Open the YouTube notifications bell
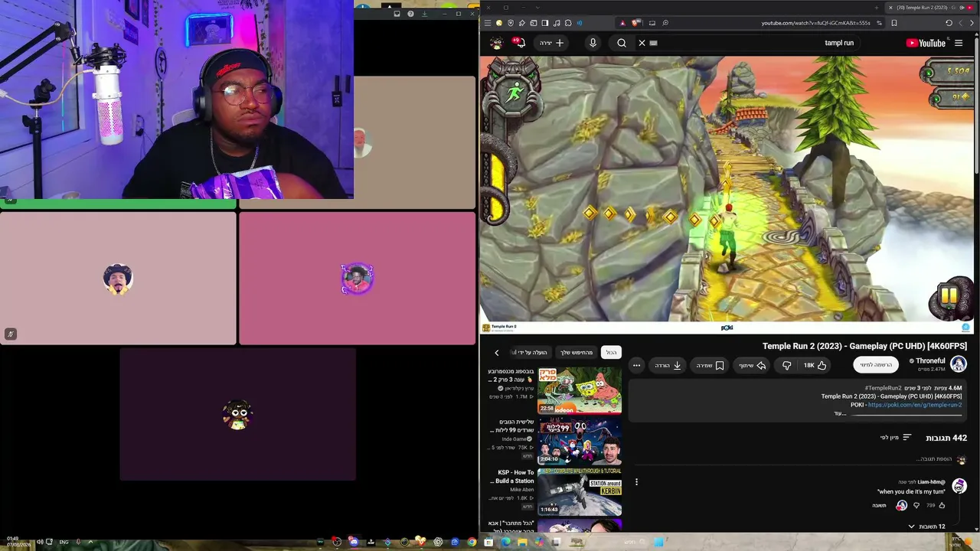980x551 pixels. pos(520,43)
